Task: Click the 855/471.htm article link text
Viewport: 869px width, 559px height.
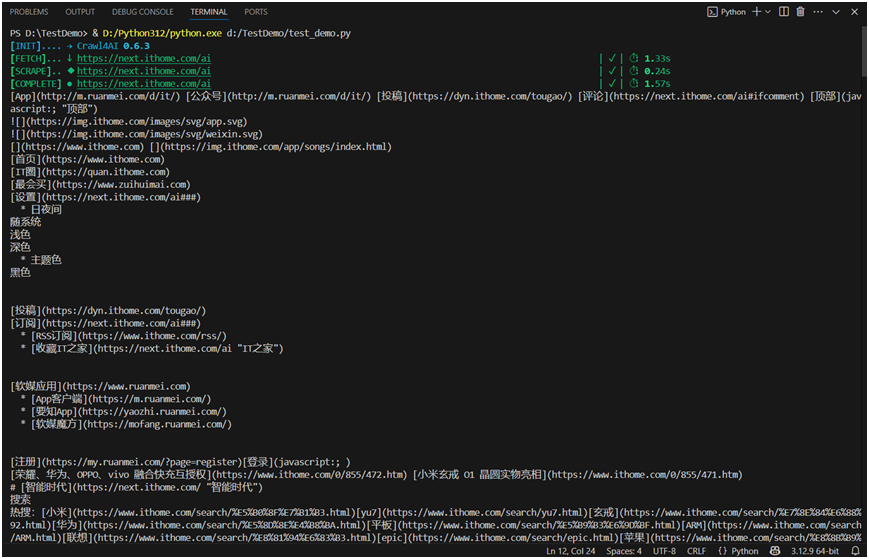Action: tap(645, 474)
